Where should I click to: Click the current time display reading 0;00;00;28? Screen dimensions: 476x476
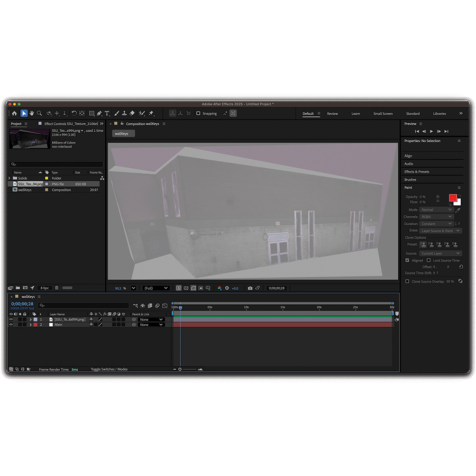pos(21,304)
